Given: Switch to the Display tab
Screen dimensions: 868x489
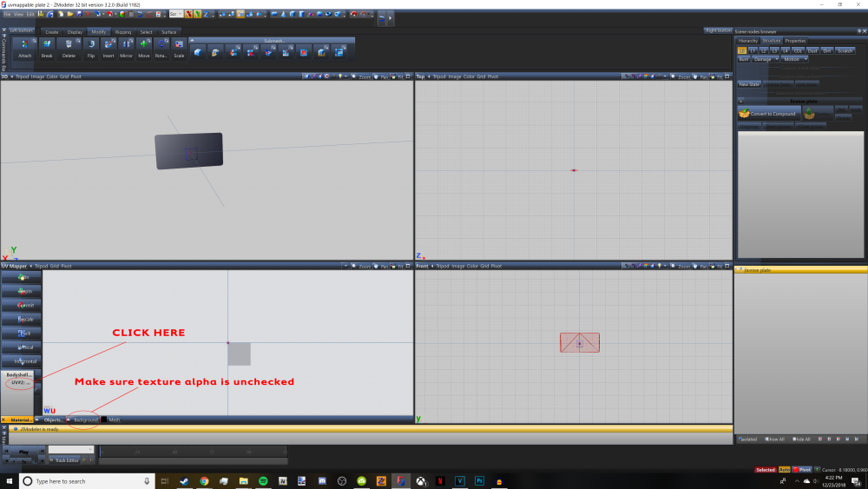Looking at the screenshot, I should [x=75, y=32].
